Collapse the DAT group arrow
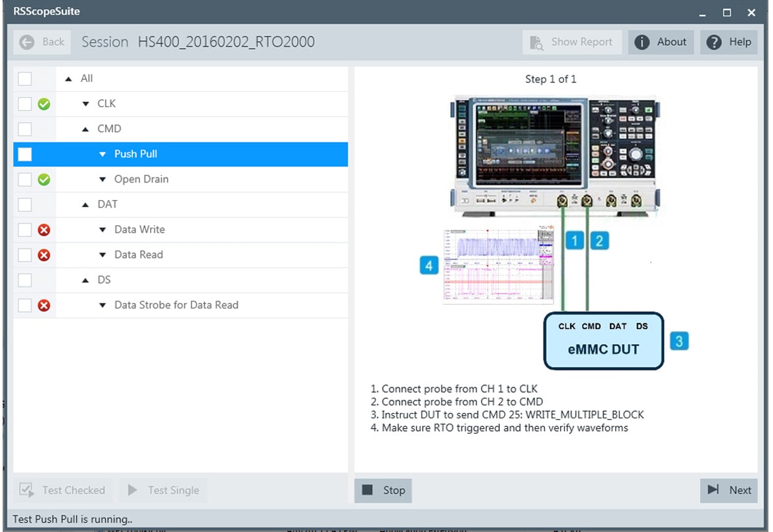The width and height of the screenshot is (773, 532). [x=85, y=204]
